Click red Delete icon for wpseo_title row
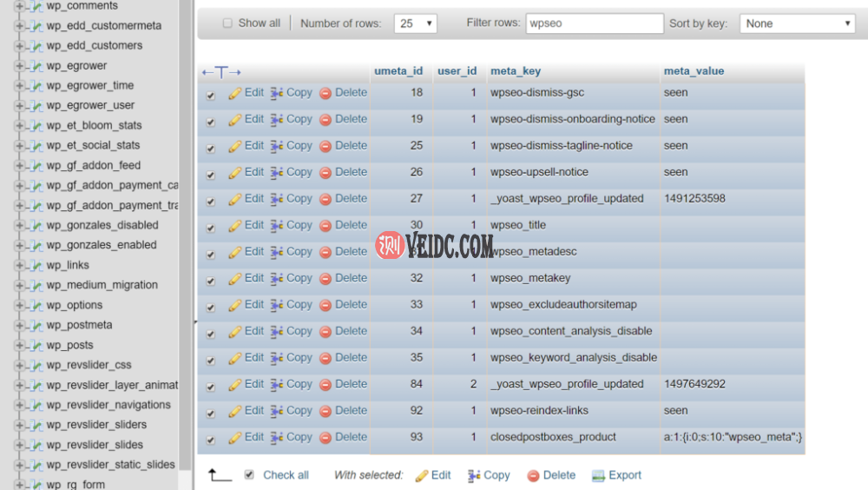 click(325, 226)
